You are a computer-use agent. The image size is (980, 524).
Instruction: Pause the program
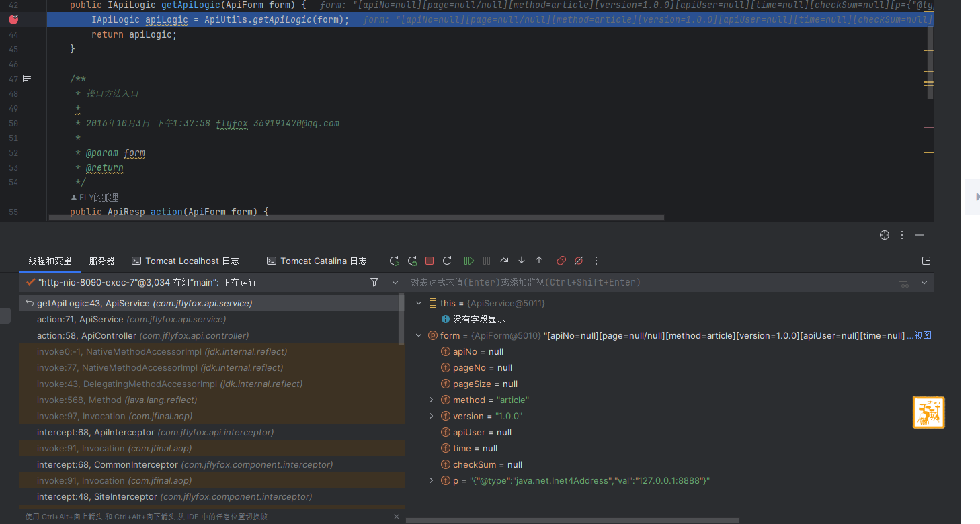click(x=487, y=261)
